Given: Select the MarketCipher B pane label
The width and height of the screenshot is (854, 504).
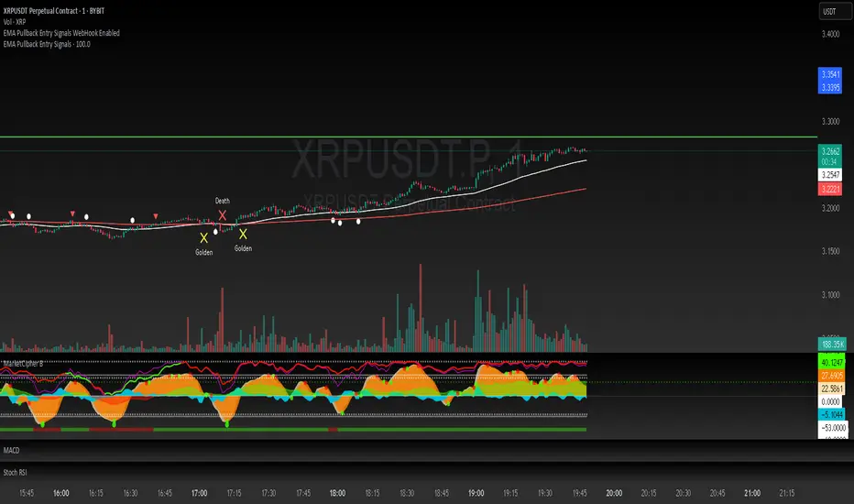Looking at the screenshot, I should 23,364.
